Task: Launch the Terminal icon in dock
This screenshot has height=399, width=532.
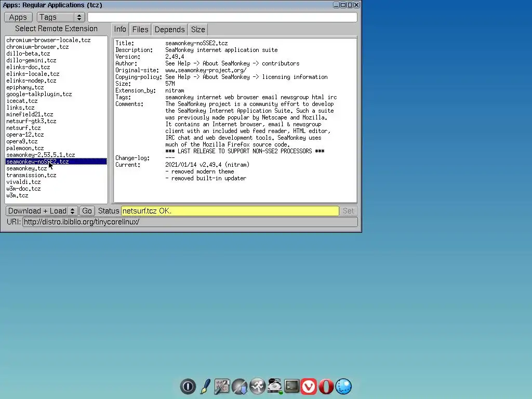Action: point(292,386)
